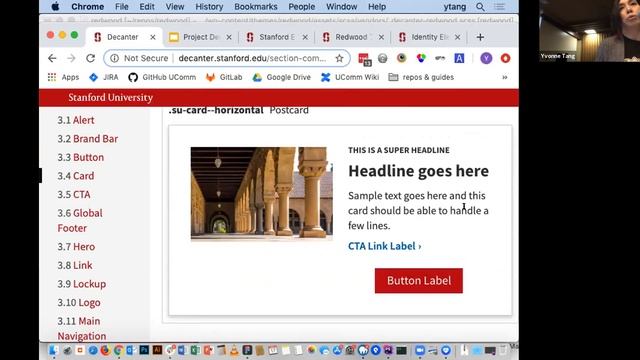Click the eyeball extension icon
Image resolution: width=640 pixels, height=360 pixels.
click(x=401, y=58)
